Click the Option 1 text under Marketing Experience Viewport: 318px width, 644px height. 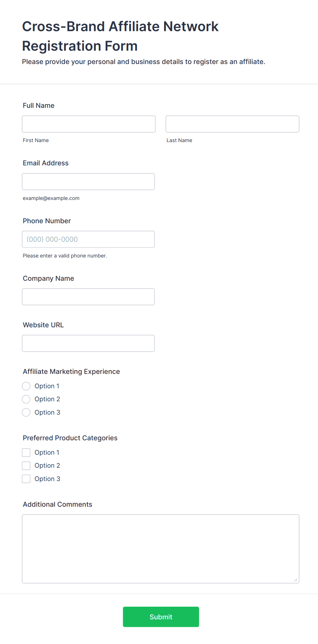tap(47, 386)
